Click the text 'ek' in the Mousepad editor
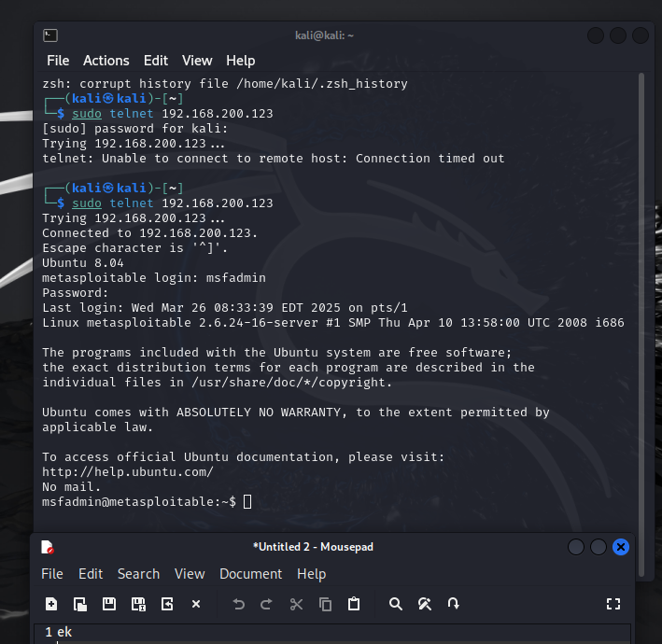This screenshot has width=662, height=644. (64, 632)
